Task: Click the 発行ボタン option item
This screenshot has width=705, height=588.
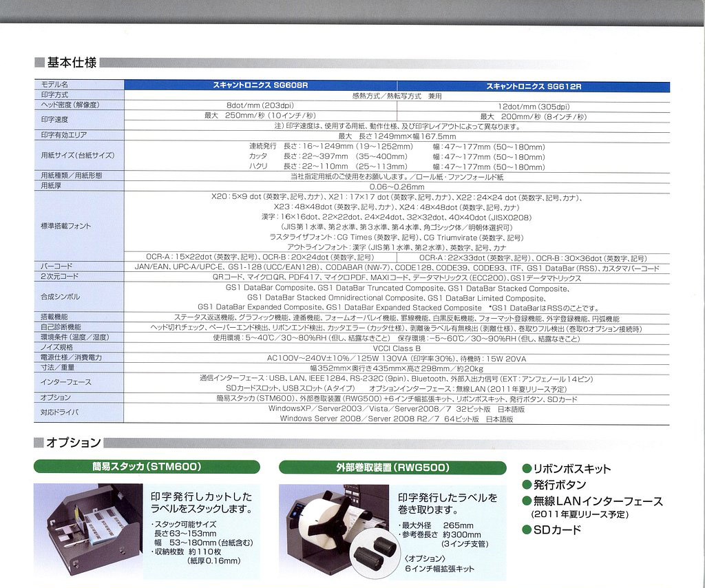Action: [554, 485]
